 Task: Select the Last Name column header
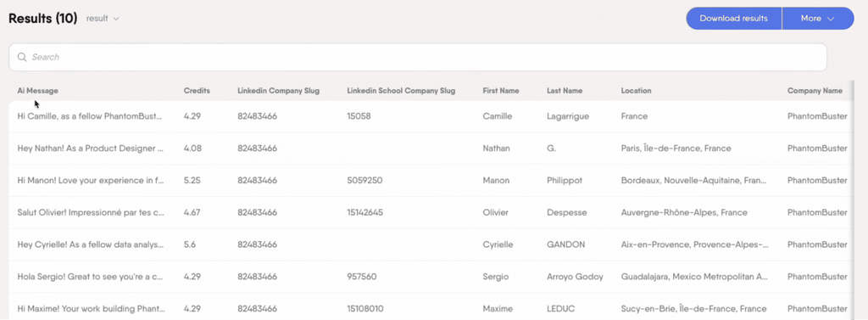[565, 91]
